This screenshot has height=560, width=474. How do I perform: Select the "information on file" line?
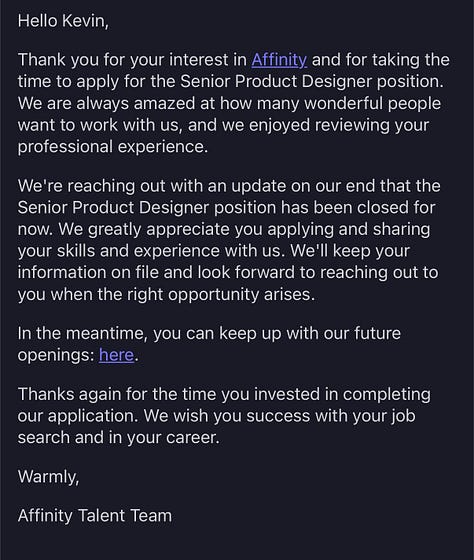pos(228,272)
